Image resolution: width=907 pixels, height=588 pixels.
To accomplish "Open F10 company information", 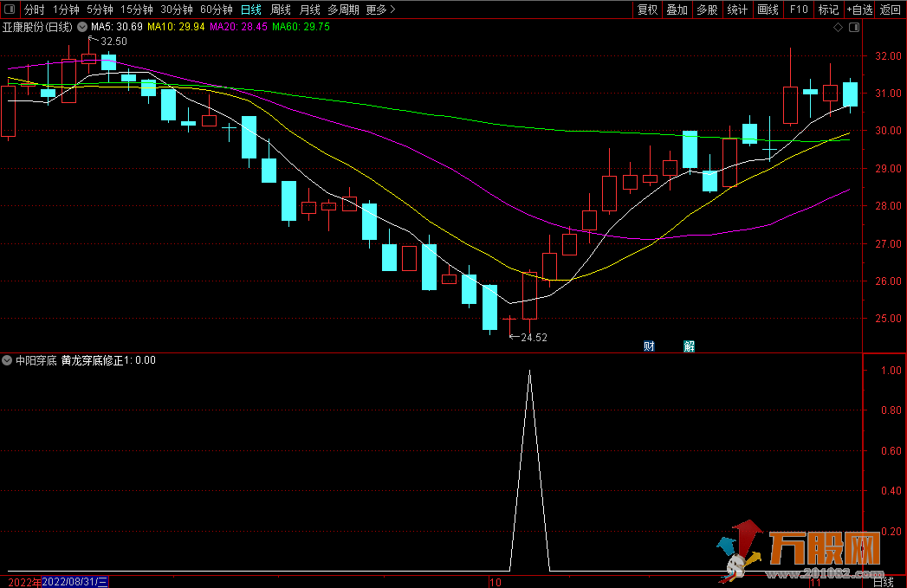I will click(x=798, y=10).
